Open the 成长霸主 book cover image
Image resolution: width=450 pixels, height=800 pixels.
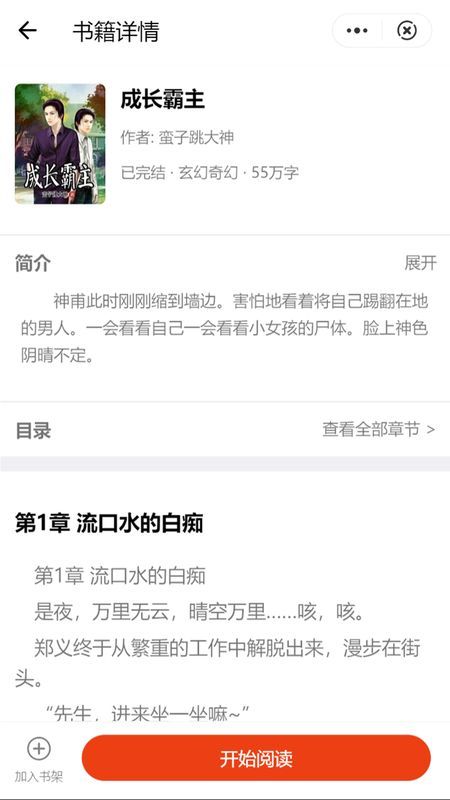tap(60, 144)
